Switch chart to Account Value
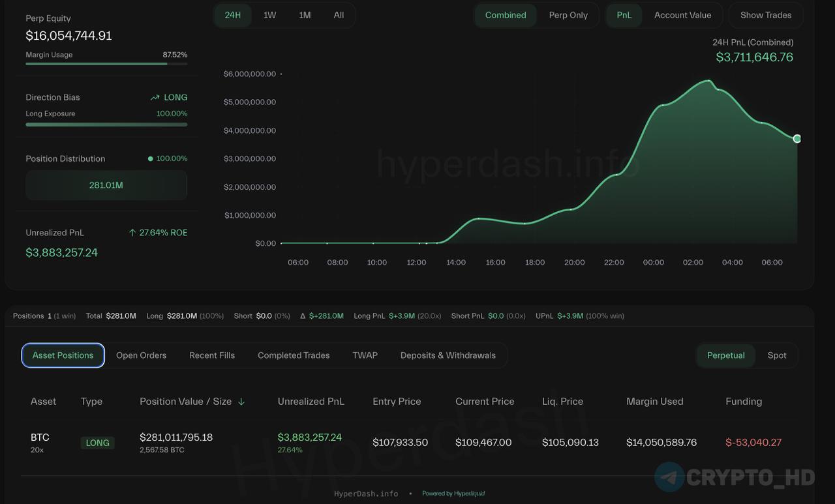Viewport: 835px width, 504px height. 682,15
